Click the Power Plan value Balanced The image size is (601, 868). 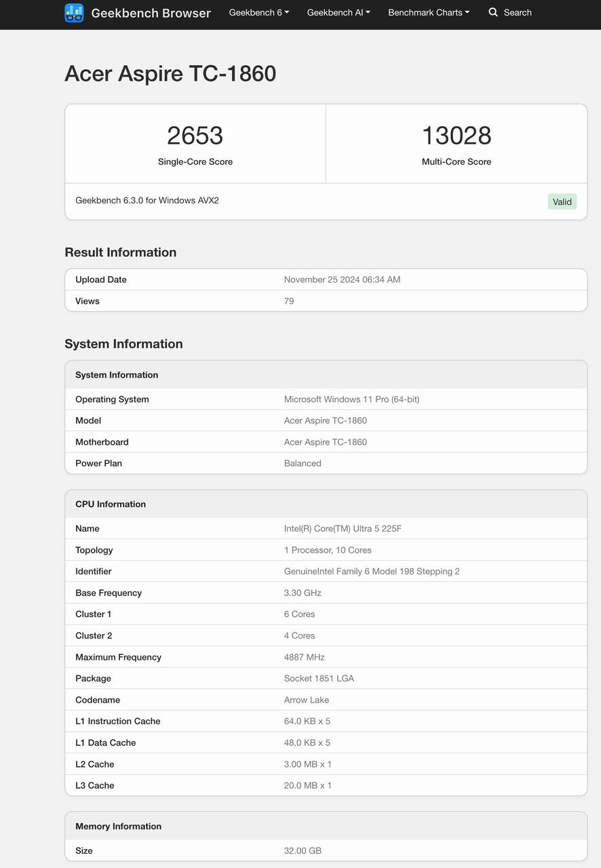pyautogui.click(x=303, y=463)
